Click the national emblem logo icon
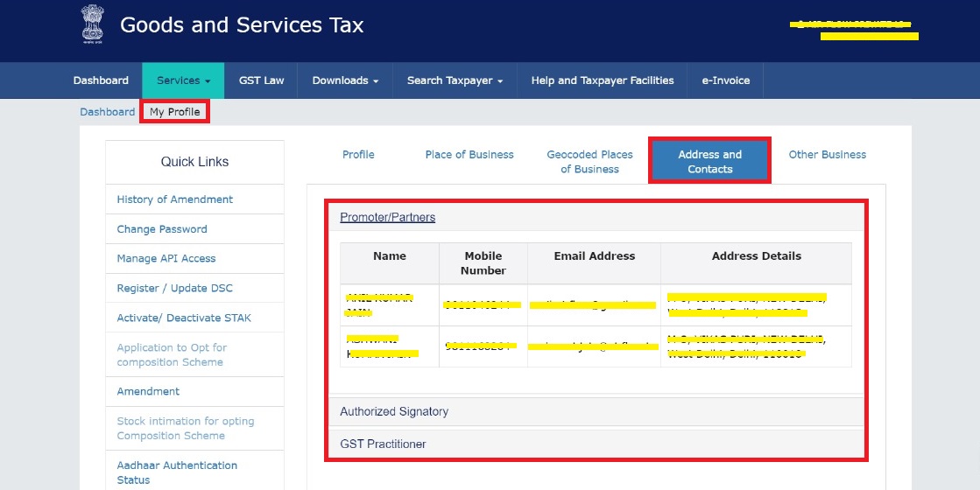Viewport: 980px width, 490px height. (x=92, y=24)
